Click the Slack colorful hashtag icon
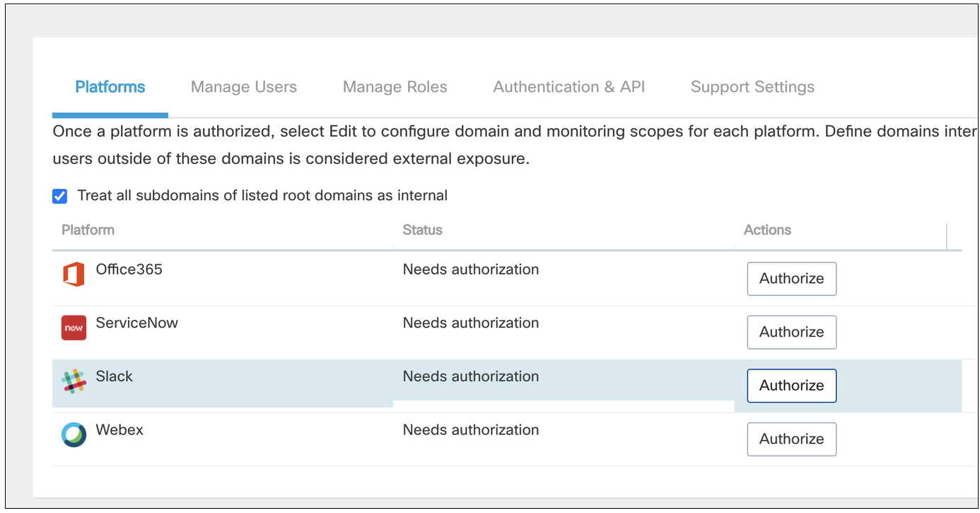The height and width of the screenshot is (513, 980). pos(74,381)
